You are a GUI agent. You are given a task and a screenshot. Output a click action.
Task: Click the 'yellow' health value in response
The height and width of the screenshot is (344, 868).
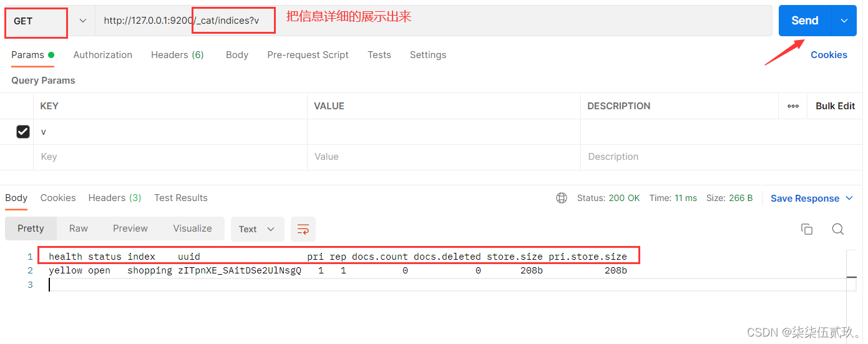tap(66, 270)
